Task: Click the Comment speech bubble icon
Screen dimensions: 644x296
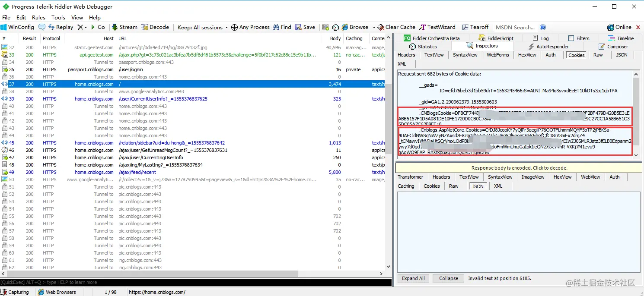Action: [x=42, y=27]
